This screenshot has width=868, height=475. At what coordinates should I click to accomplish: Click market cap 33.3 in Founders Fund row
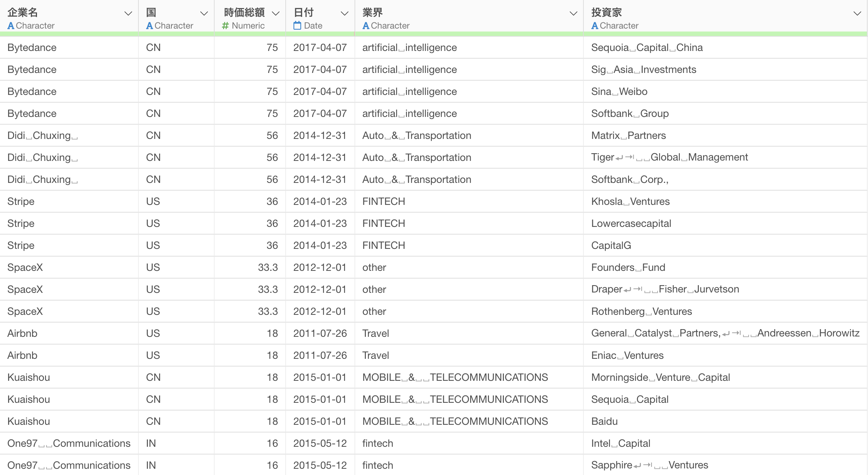(x=250, y=268)
